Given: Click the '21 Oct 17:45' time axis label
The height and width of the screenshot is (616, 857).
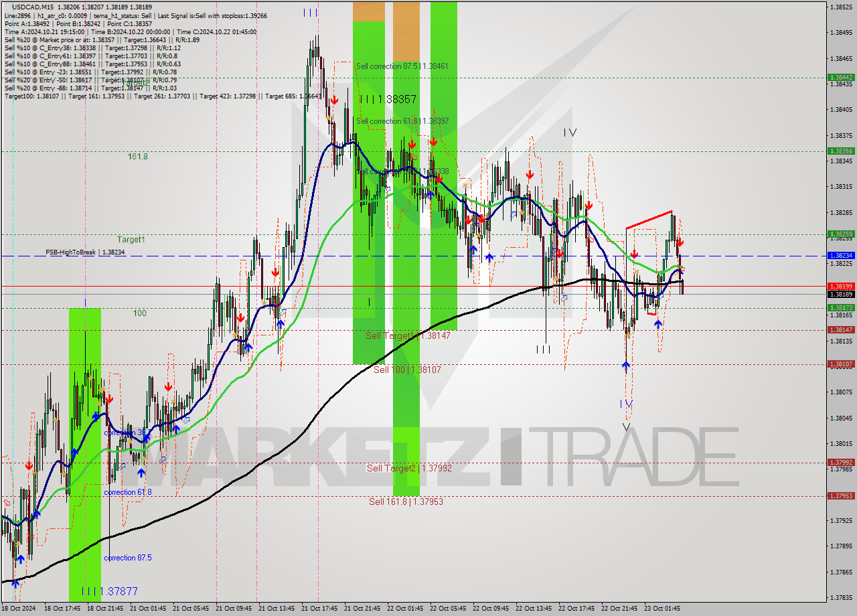Looking at the screenshot, I should point(318,609).
